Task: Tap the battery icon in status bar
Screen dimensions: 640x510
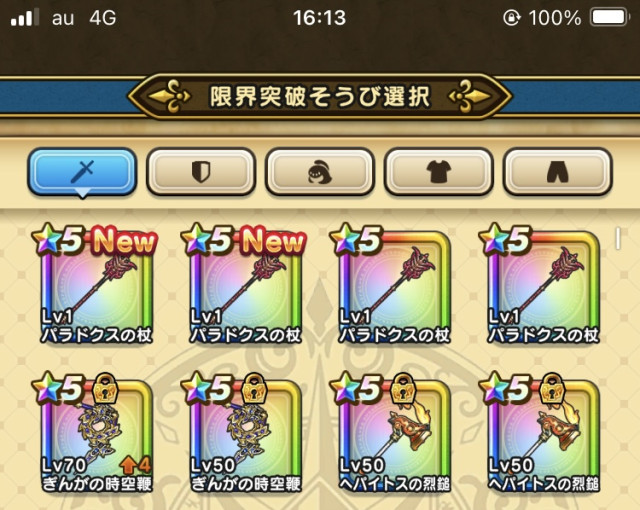Action: [609, 18]
